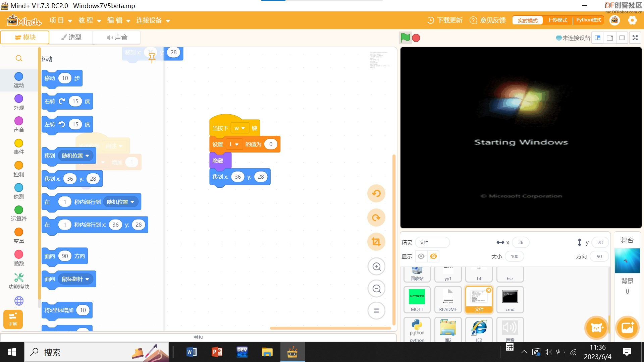Open the 扩展 extensions button

[13, 319]
